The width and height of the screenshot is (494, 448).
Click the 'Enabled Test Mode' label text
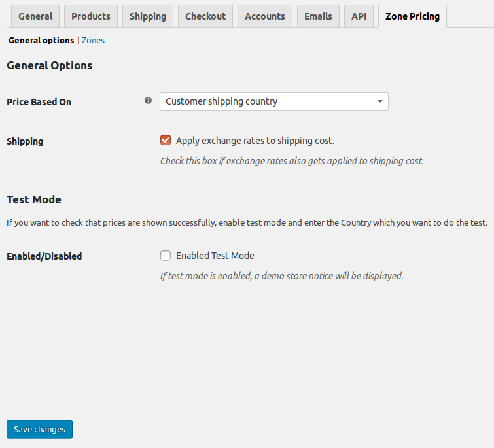tap(215, 256)
